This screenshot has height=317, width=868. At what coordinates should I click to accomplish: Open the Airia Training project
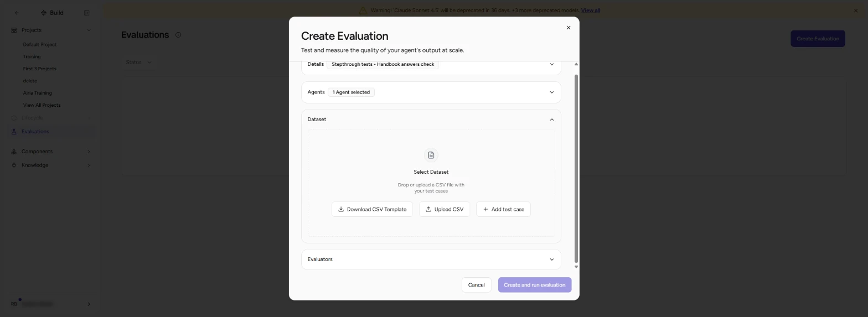coord(37,93)
